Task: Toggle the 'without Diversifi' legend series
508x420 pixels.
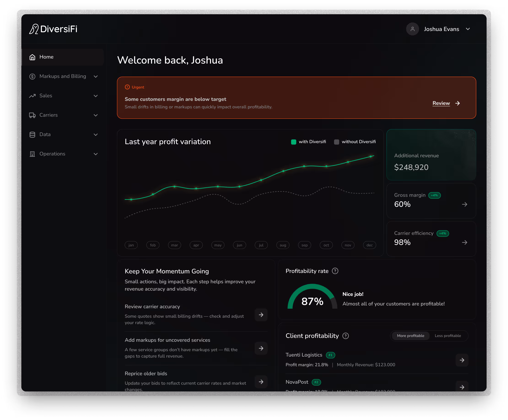Action: click(x=355, y=142)
